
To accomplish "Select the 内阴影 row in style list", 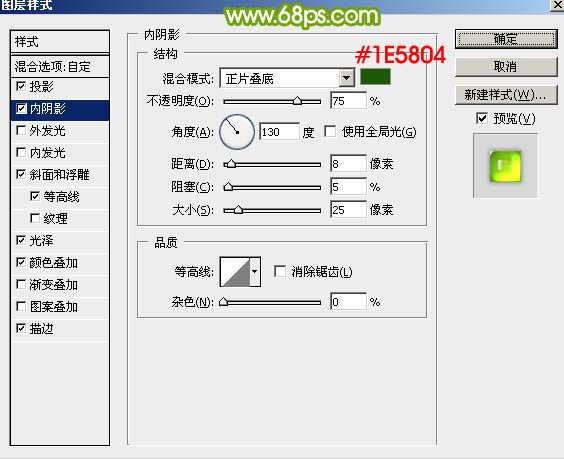I will click(60, 109).
